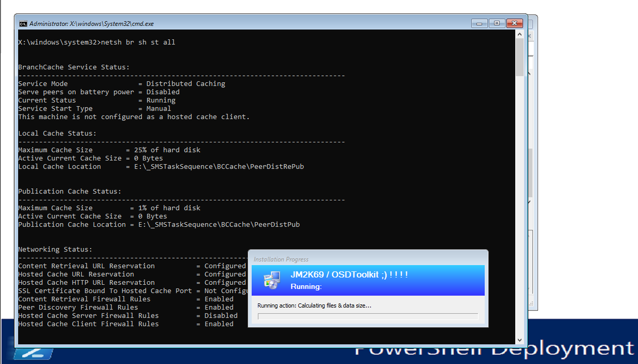The width and height of the screenshot is (638, 364).
Task: Click the "Distributed Caching" service mode value
Action: pyautogui.click(x=186, y=83)
